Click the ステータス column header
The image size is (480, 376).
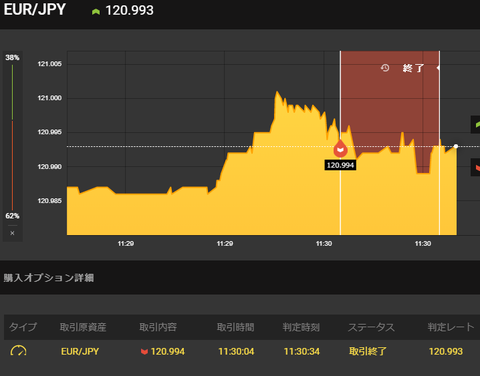tap(371, 327)
